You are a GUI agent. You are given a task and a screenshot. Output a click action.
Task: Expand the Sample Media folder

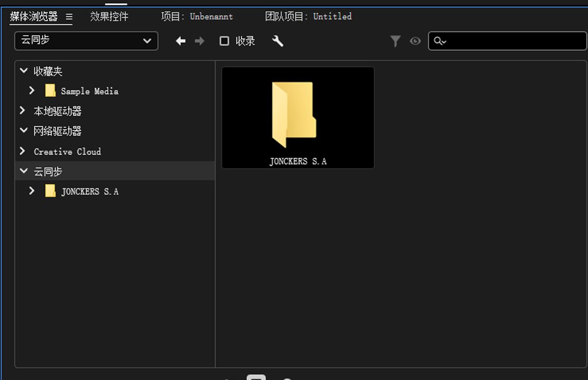(32, 91)
